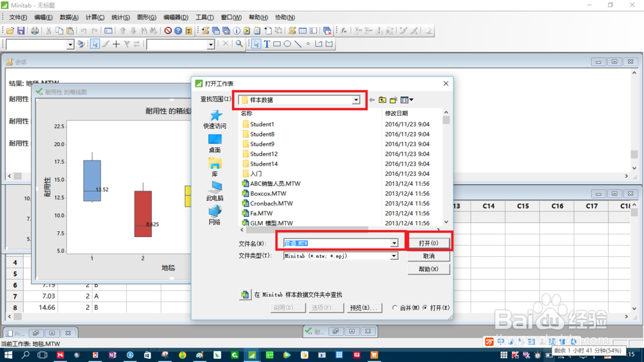Open the Calc (计算) menu
644x362 pixels.
[95, 17]
